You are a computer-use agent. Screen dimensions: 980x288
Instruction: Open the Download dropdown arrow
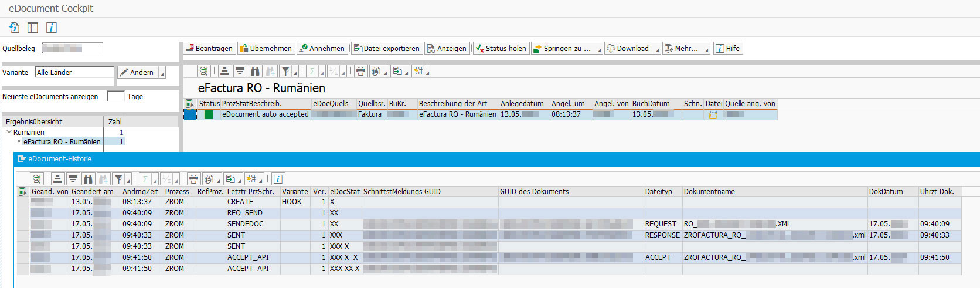tap(657, 49)
